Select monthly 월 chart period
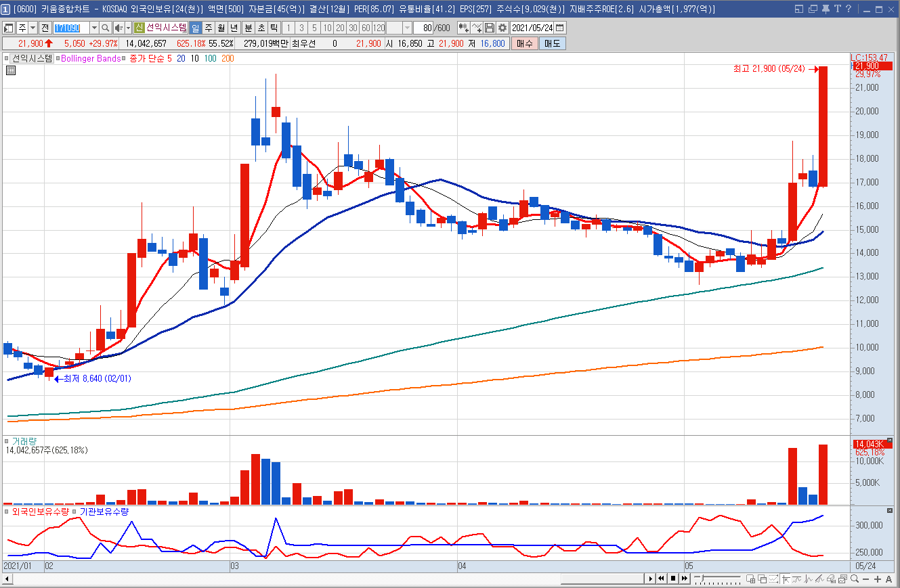This screenshot has height=588, width=900. tap(221, 28)
